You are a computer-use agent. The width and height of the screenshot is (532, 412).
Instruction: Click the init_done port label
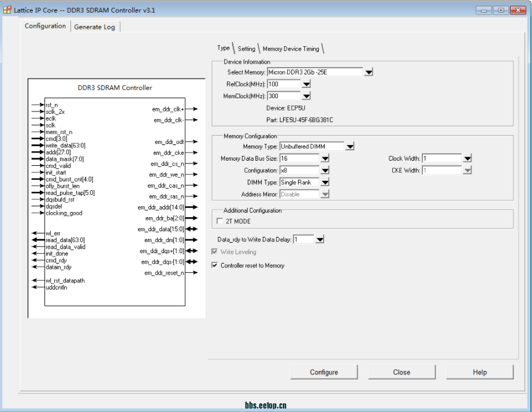[57, 254]
